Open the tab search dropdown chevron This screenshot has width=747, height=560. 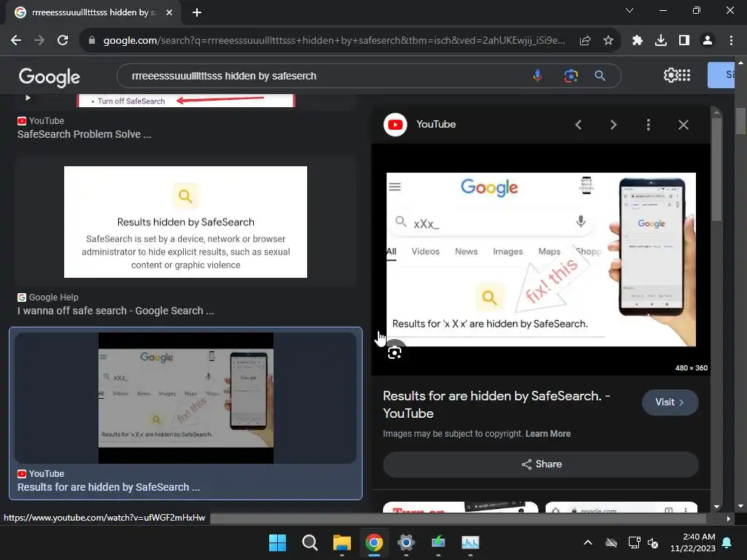(630, 10)
